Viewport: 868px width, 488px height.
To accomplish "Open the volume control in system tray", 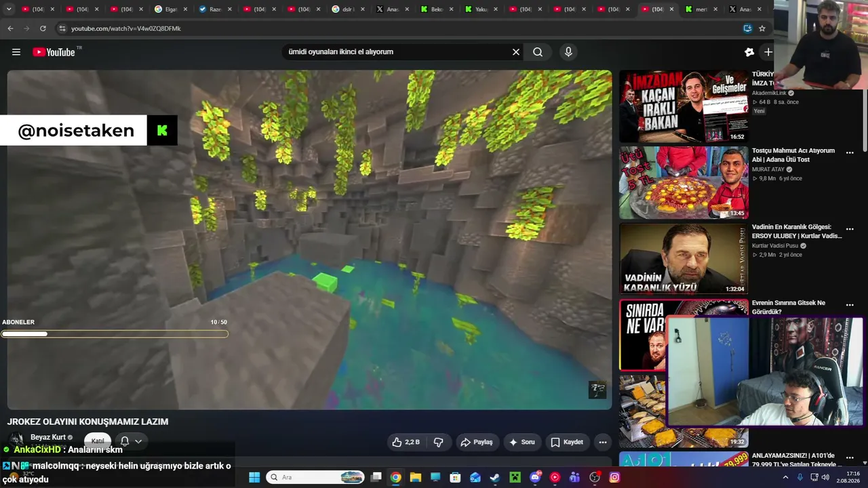I will tap(825, 477).
